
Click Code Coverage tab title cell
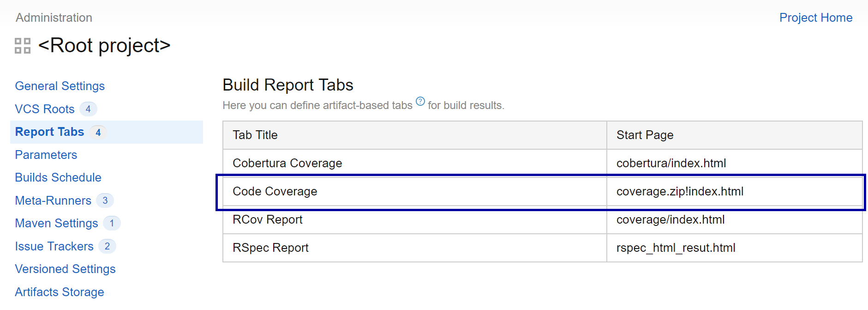pos(415,191)
